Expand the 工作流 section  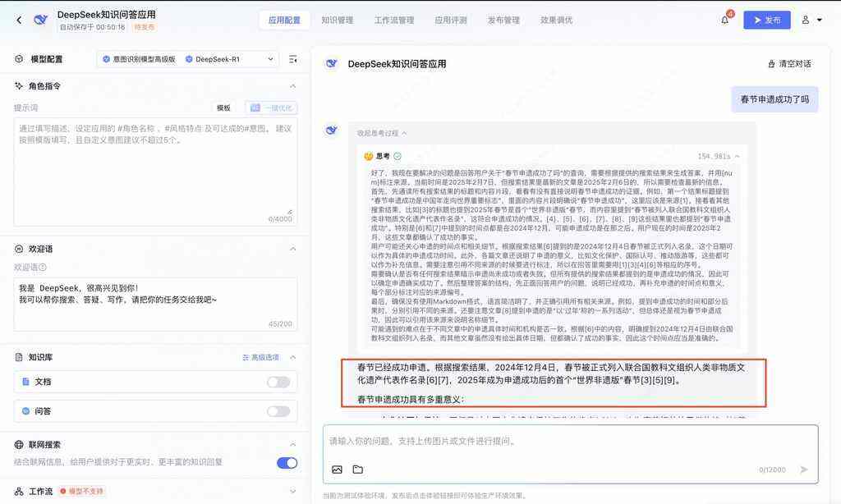293,491
